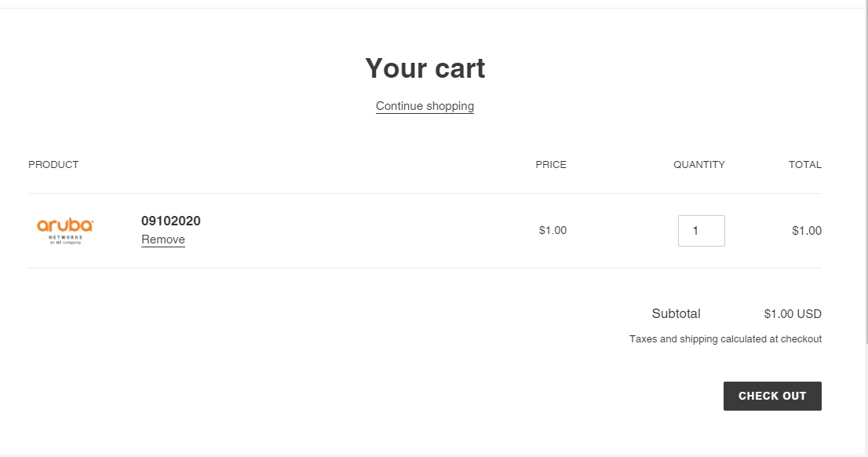Open the Aruba Networks product logo image

[x=65, y=231]
